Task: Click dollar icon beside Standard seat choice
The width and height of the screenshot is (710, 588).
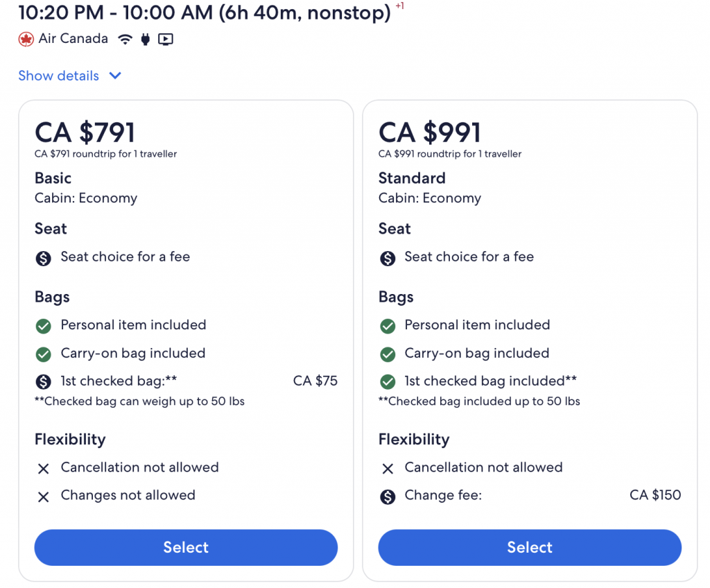Action: pyautogui.click(x=388, y=258)
